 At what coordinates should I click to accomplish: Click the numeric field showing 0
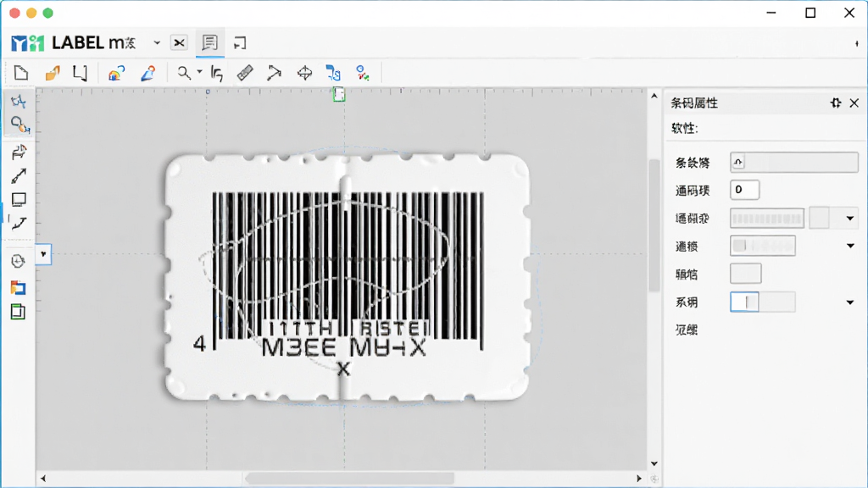click(x=744, y=190)
